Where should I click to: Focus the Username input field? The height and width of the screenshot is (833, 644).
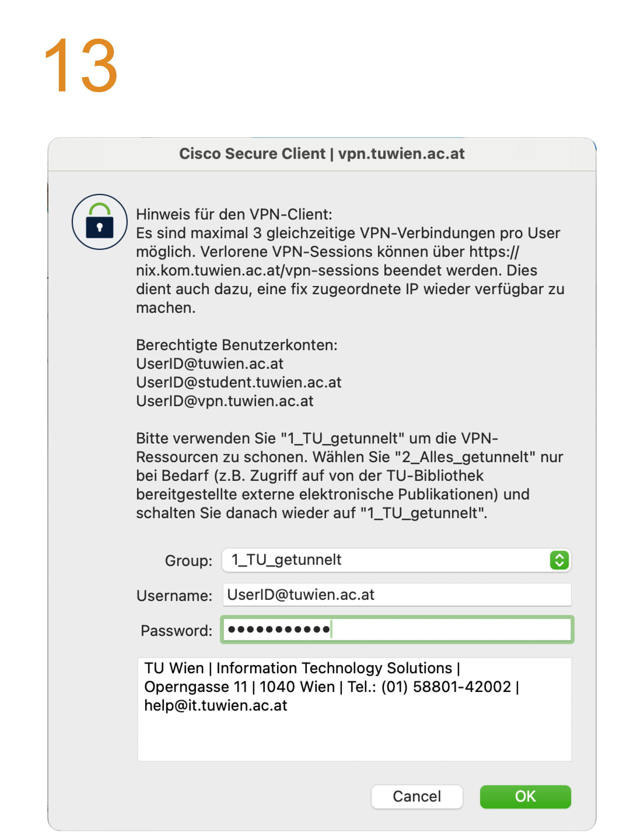397,595
